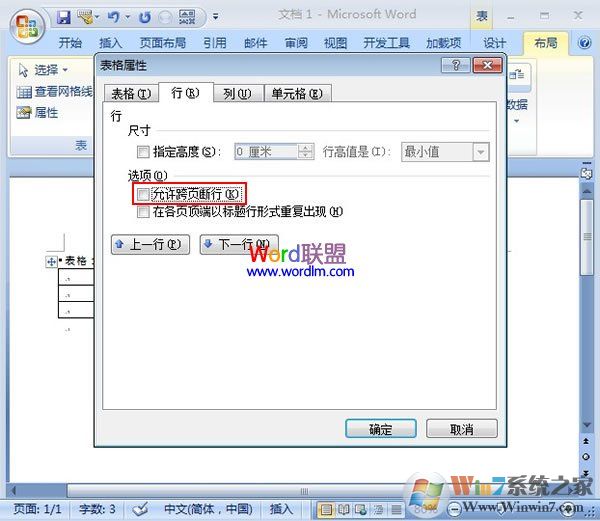Cancel dialog with 取消 button
The image size is (600, 521).
[462, 428]
